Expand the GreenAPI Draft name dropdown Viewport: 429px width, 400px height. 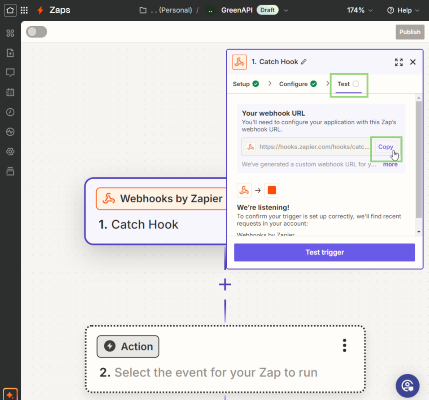click(x=286, y=10)
